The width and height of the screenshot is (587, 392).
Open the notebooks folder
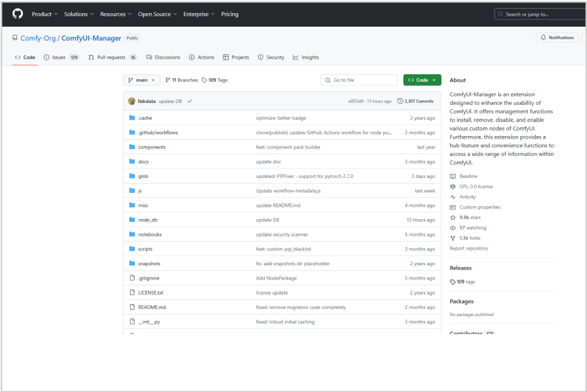(150, 235)
